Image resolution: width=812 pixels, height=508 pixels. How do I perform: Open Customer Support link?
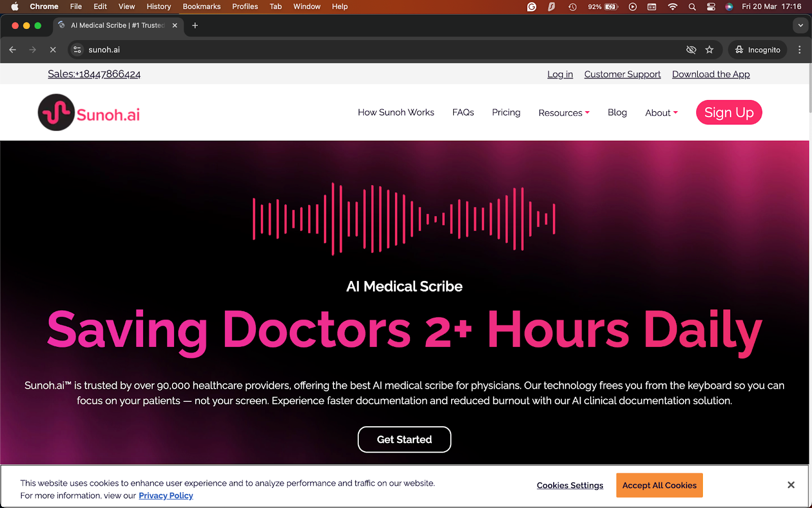point(622,74)
